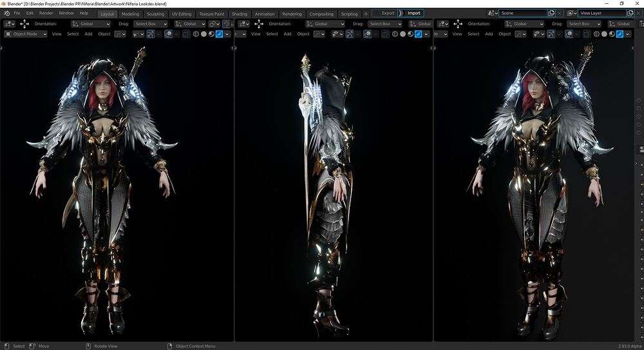Switch to the Animation workspace tab
Viewport: 644px width, 350px height.
click(x=265, y=14)
